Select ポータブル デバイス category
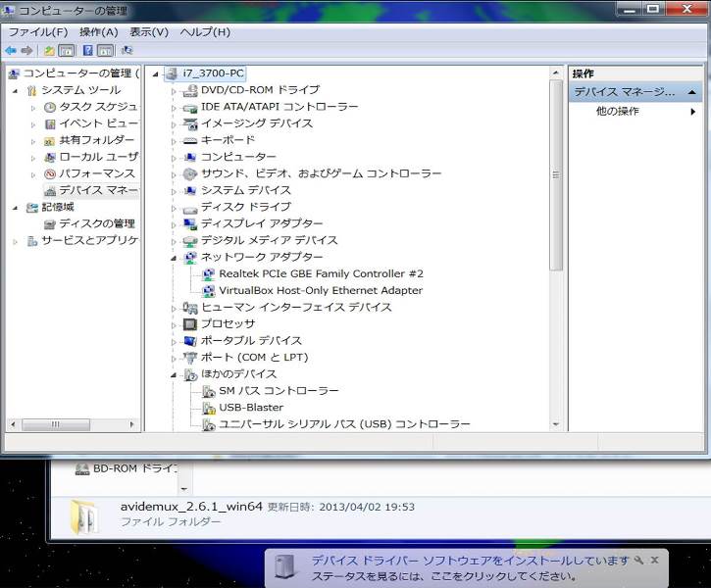Screen dimensions: 711x588 coord(251,341)
